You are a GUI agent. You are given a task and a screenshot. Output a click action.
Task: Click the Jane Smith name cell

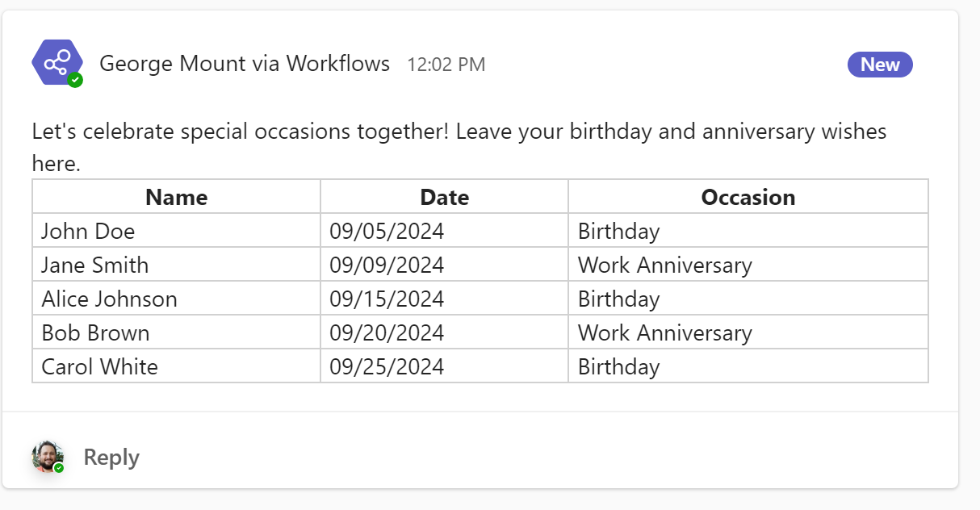click(x=95, y=265)
